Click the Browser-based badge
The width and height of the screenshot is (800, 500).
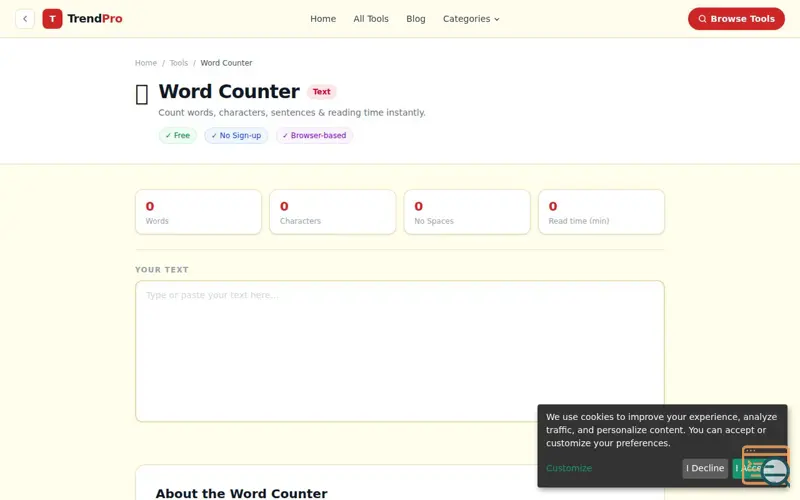(314, 135)
